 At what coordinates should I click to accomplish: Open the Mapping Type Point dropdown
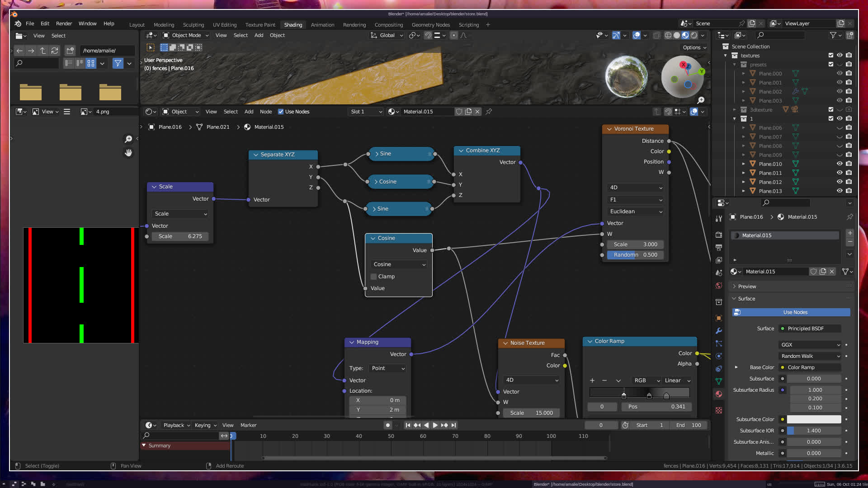(x=388, y=368)
